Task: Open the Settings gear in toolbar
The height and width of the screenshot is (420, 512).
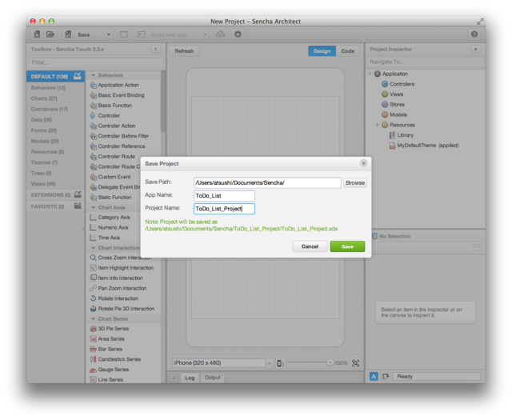Action: pyautogui.click(x=238, y=34)
